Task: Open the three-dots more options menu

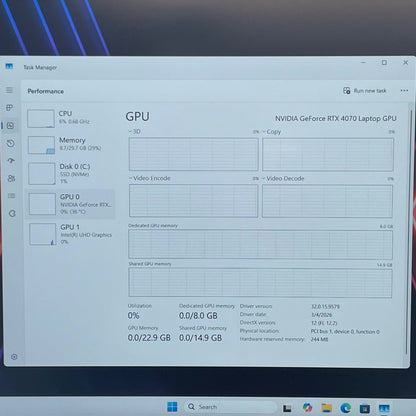Action: 404,91
